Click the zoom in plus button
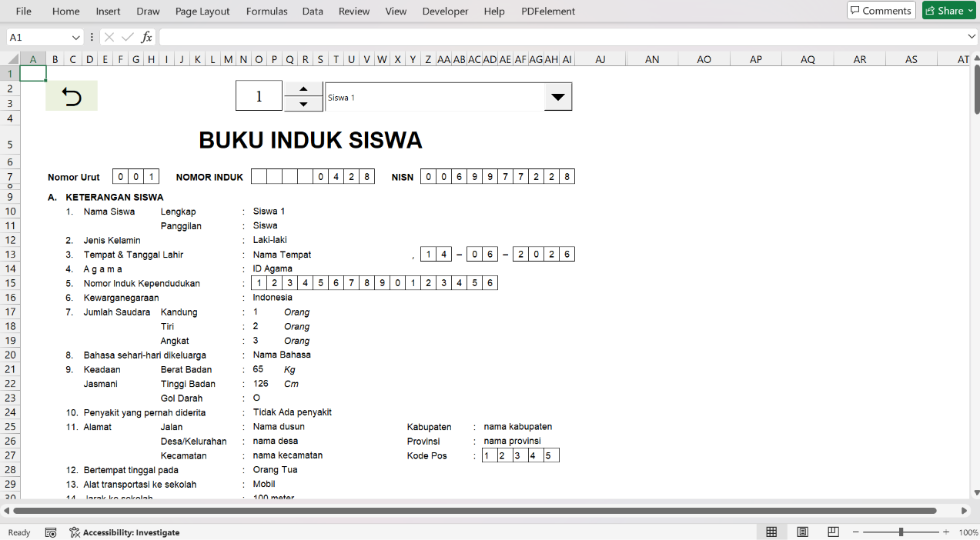Screen dimensions: 980x540 coord(946,532)
